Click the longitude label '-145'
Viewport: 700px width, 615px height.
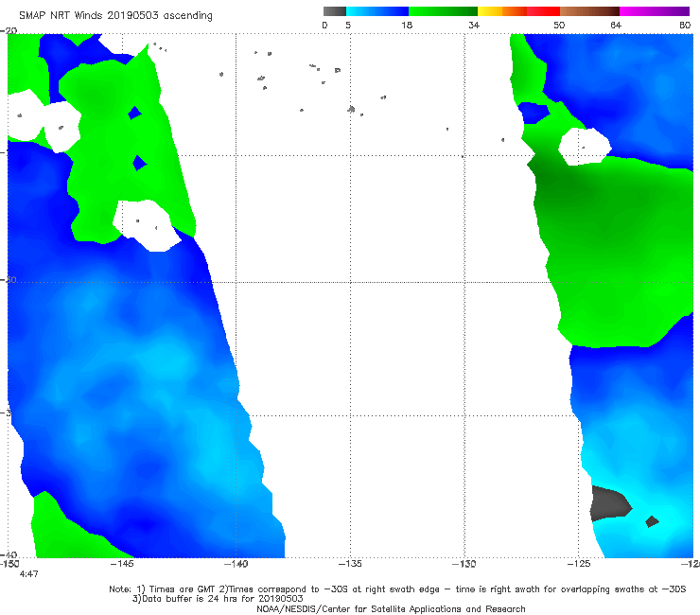122,564
